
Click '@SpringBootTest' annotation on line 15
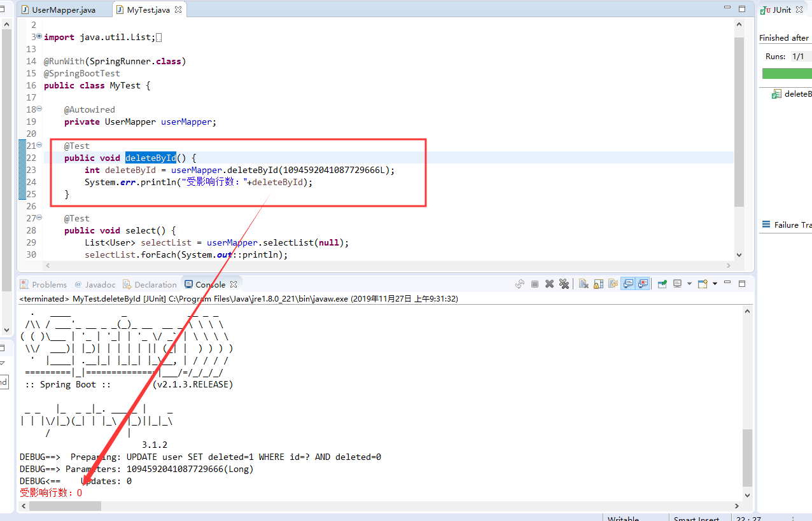(x=82, y=73)
